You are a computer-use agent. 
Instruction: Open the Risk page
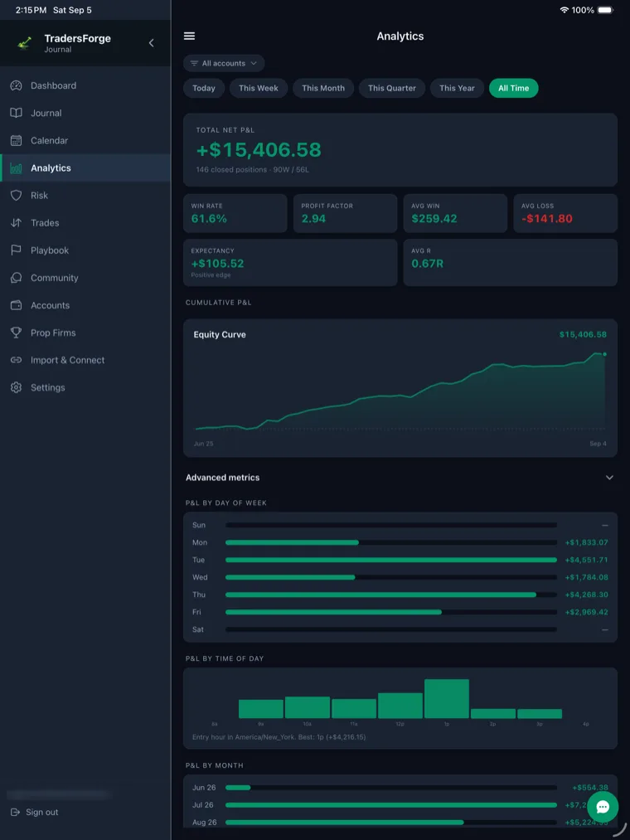[85, 196]
